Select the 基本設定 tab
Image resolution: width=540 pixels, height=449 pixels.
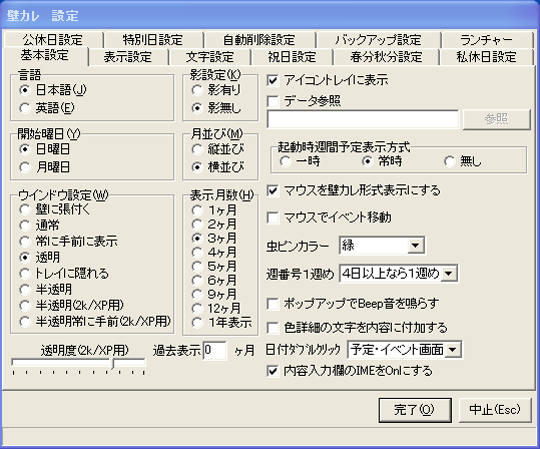[45, 55]
